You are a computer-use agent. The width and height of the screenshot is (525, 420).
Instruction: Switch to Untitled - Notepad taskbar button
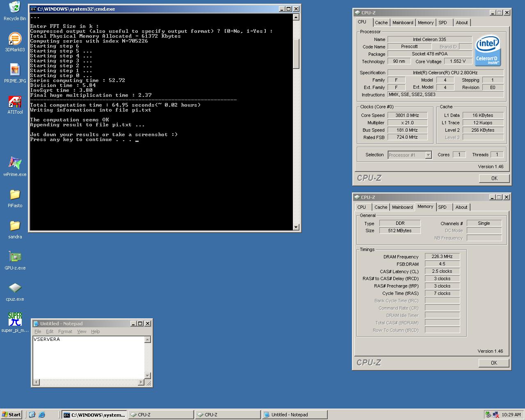pos(294,415)
